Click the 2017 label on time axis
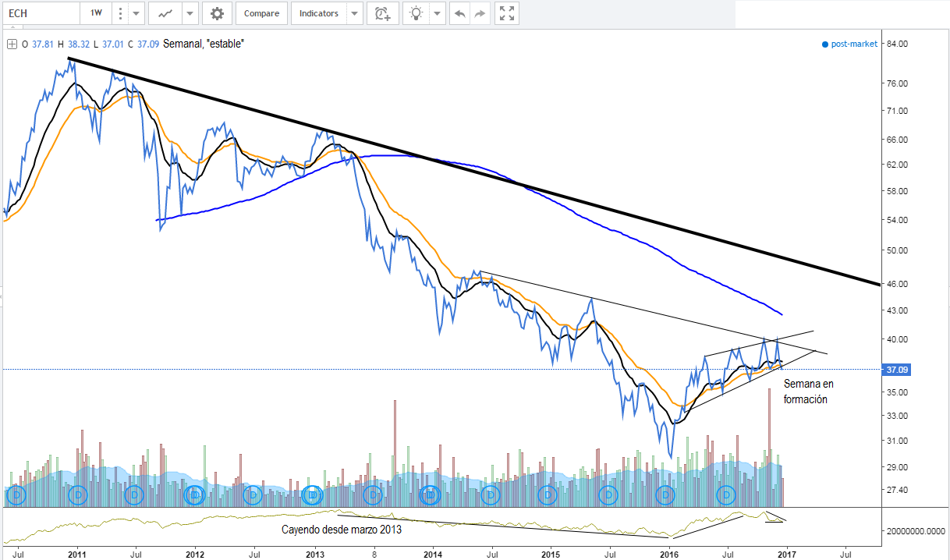The image size is (950, 560). point(785,555)
